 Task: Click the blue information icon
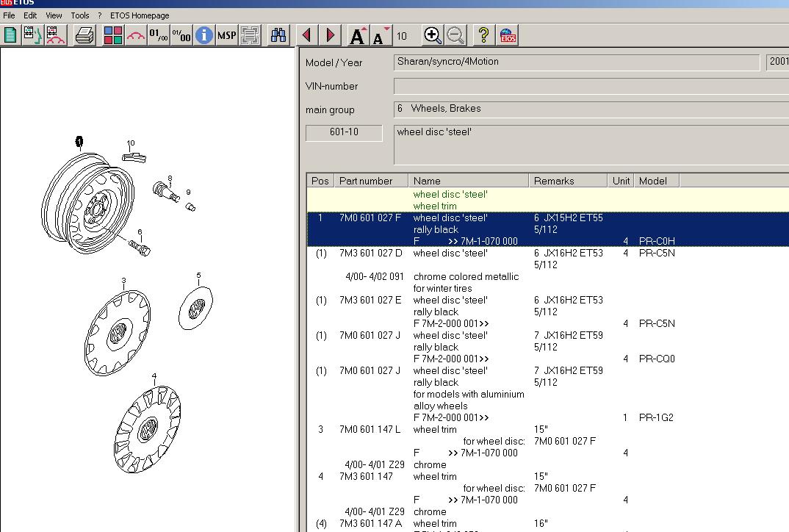(x=203, y=35)
